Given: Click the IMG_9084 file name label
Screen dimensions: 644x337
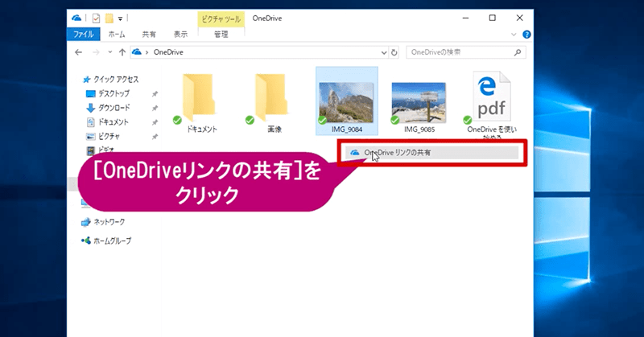Looking at the screenshot, I should click(x=347, y=129).
